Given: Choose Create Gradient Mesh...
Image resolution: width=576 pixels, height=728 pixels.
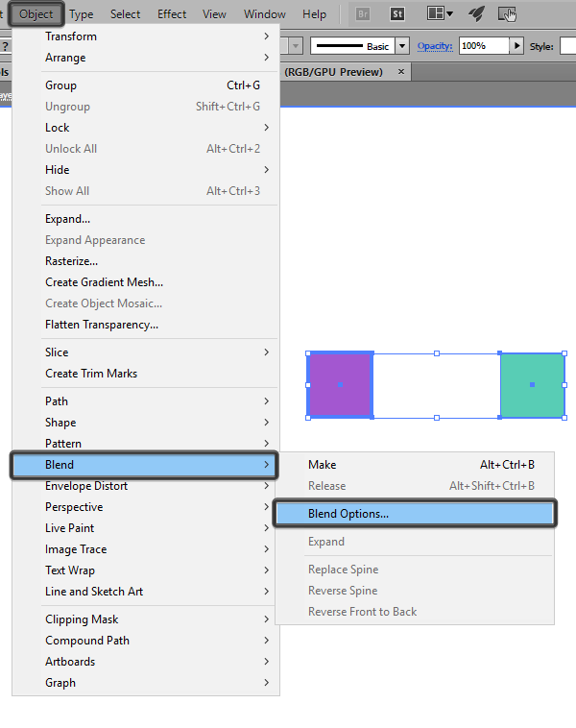Looking at the screenshot, I should [146, 282].
